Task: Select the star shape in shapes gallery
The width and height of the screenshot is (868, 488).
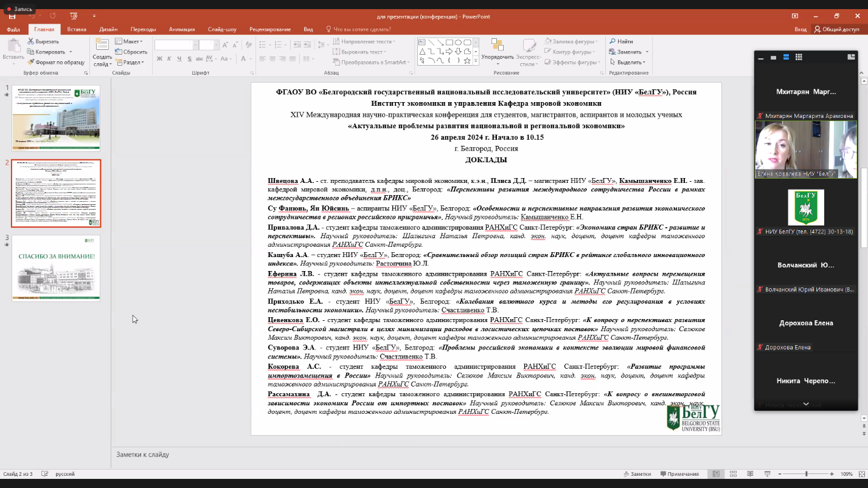Action: pyautogui.click(x=467, y=61)
